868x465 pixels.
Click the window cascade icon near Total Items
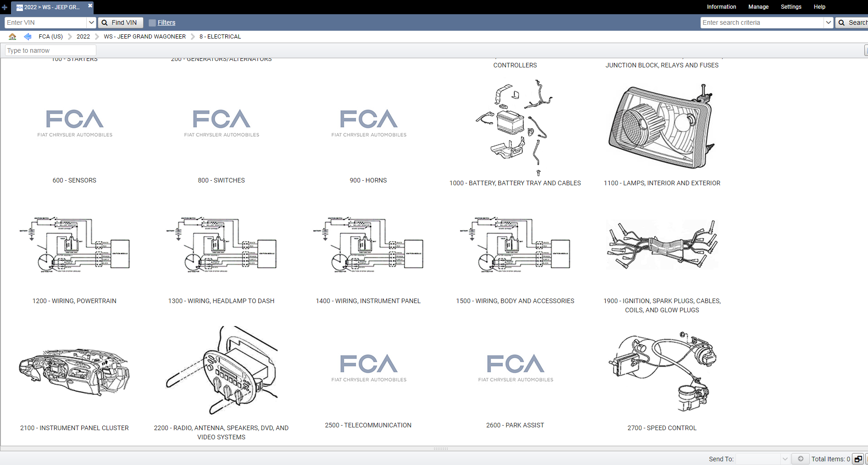click(x=858, y=459)
